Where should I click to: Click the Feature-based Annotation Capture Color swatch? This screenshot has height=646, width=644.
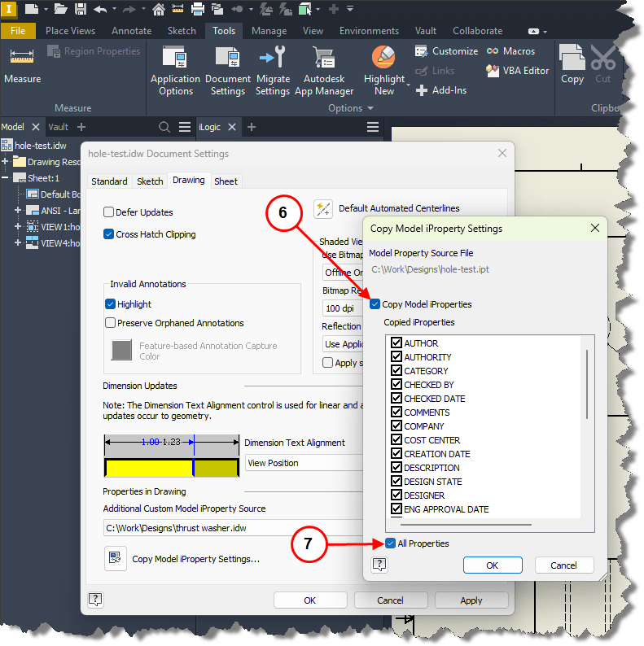[x=121, y=350]
